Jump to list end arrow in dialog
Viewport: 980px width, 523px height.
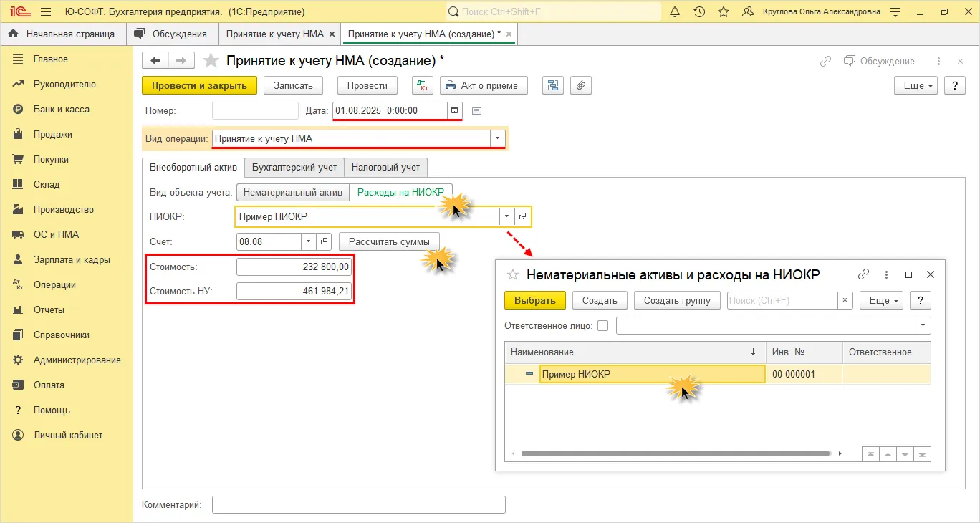923,454
